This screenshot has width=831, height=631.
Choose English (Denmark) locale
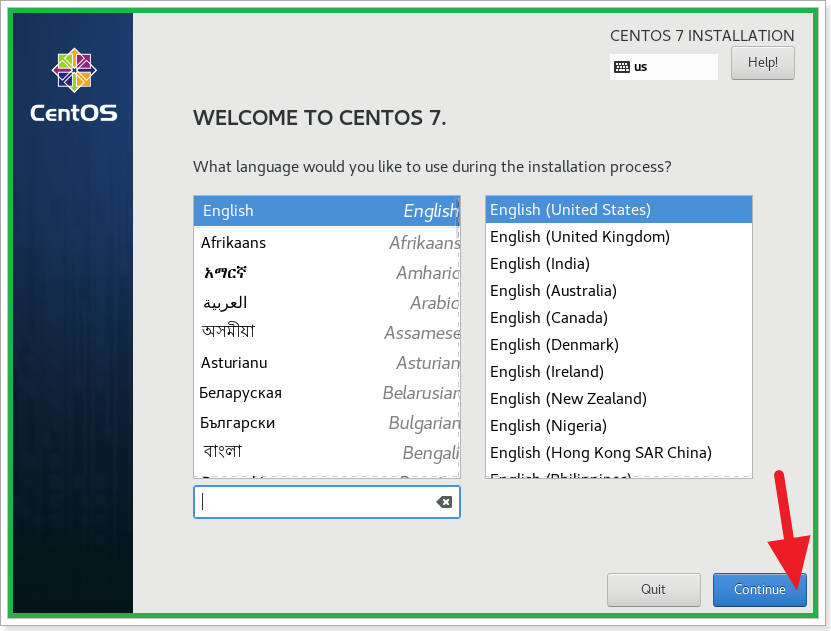[618, 345]
